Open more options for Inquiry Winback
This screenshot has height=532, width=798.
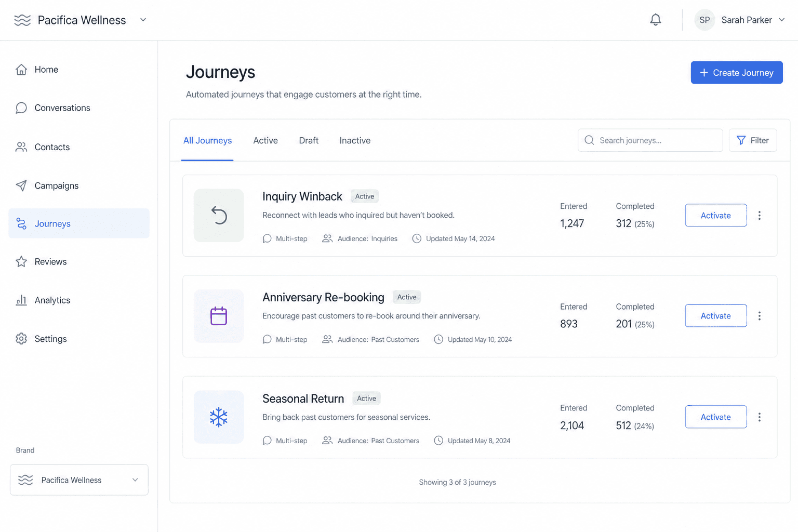pyautogui.click(x=760, y=216)
